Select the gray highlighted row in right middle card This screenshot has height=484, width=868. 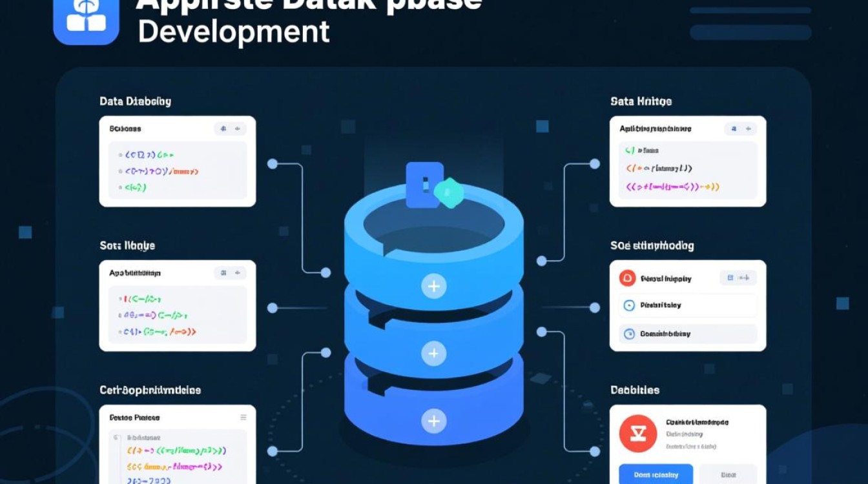tap(688, 334)
